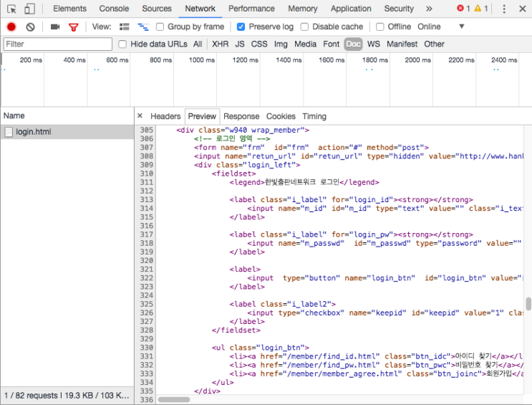The width and height of the screenshot is (532, 405).
Task: Filter requests by JS
Action: (240, 44)
